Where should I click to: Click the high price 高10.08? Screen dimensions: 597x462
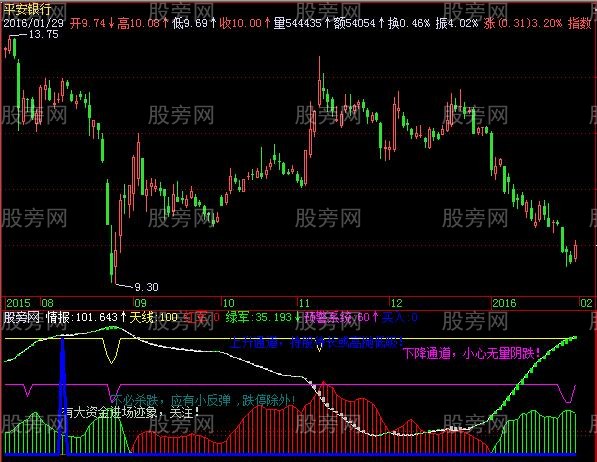click(139, 23)
